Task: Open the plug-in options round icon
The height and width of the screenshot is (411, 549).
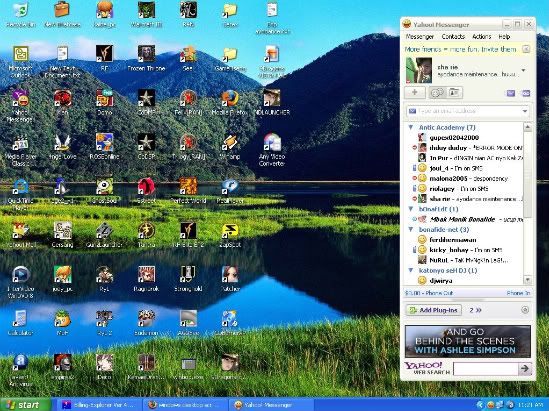Action: pyautogui.click(x=525, y=310)
